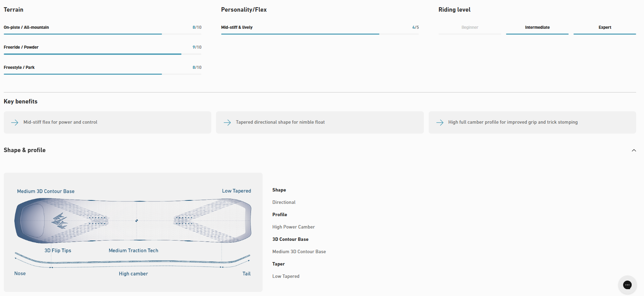Click arrow icon beside High full camber benefit
The height and width of the screenshot is (296, 644).
[440, 122]
